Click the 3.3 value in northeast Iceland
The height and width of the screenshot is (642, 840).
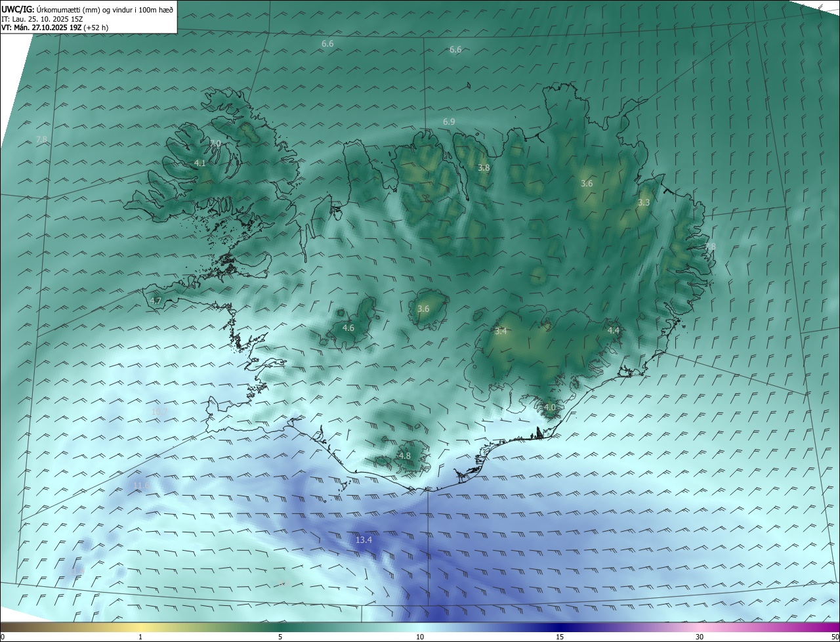tap(644, 202)
